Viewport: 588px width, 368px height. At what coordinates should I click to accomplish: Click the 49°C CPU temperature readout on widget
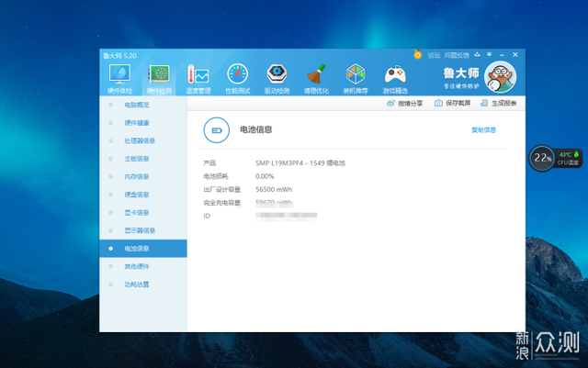(x=565, y=154)
